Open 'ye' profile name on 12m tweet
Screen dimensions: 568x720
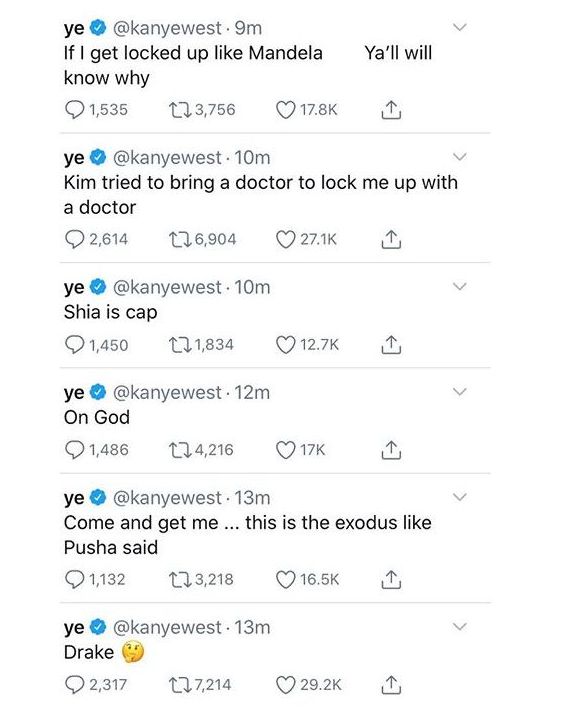[74, 394]
